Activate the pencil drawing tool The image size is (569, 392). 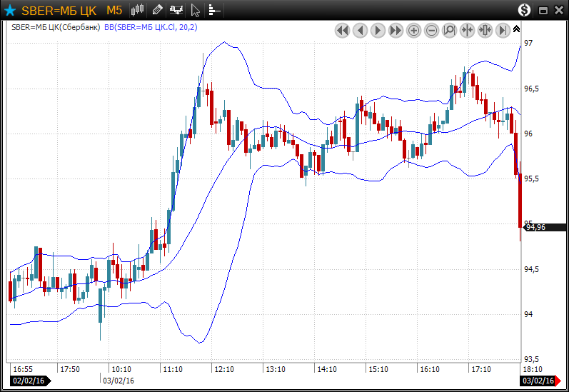point(158,10)
